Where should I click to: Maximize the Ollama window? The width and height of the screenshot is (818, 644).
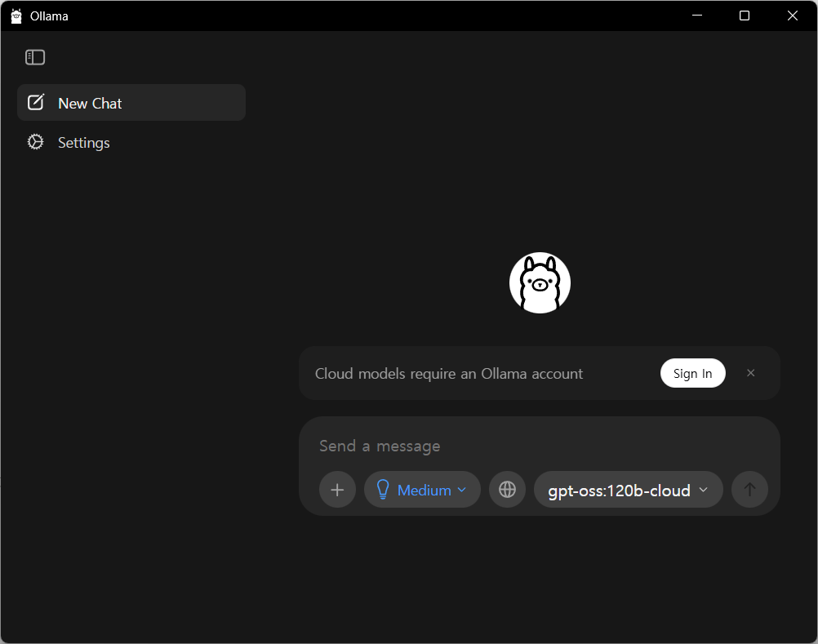coord(745,16)
